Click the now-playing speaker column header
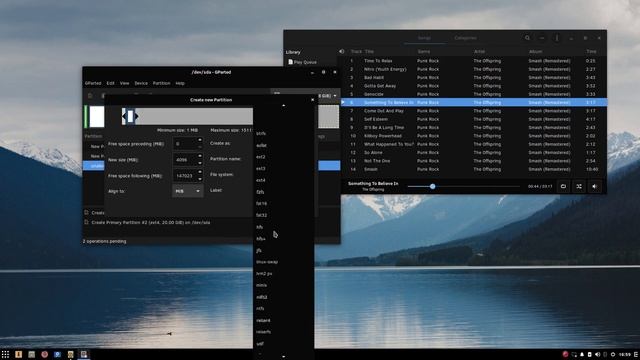 (342, 51)
